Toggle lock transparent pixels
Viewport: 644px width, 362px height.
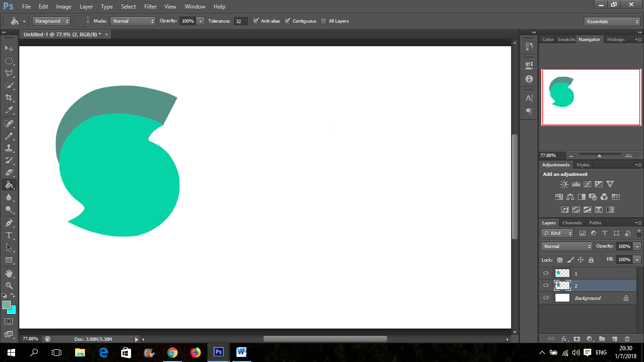coord(560,260)
